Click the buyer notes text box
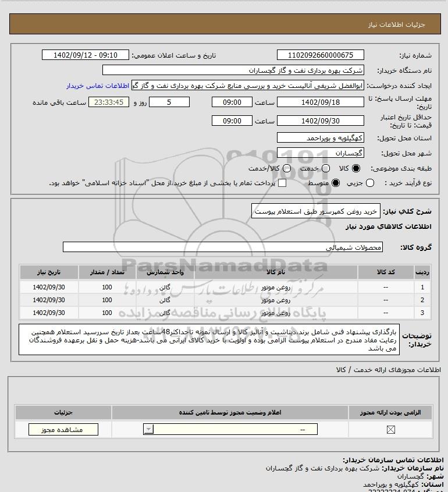Viewport: 448px width, 492px height. coord(209,340)
